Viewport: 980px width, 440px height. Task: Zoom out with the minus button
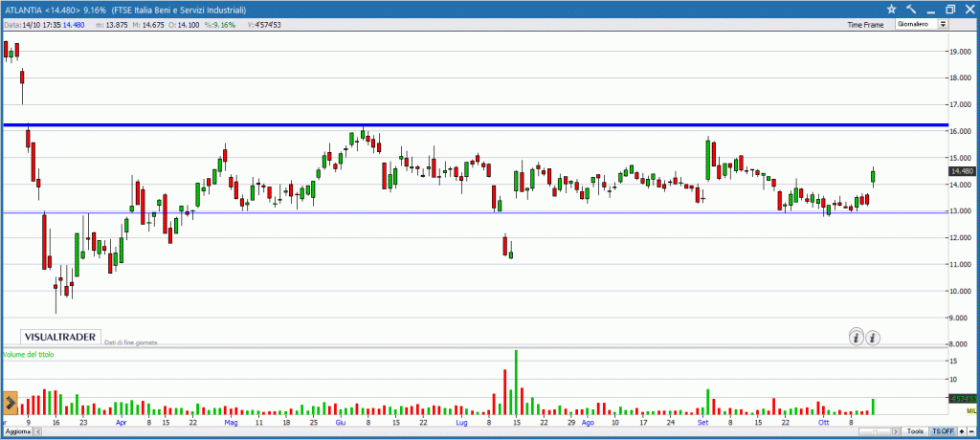click(971, 431)
